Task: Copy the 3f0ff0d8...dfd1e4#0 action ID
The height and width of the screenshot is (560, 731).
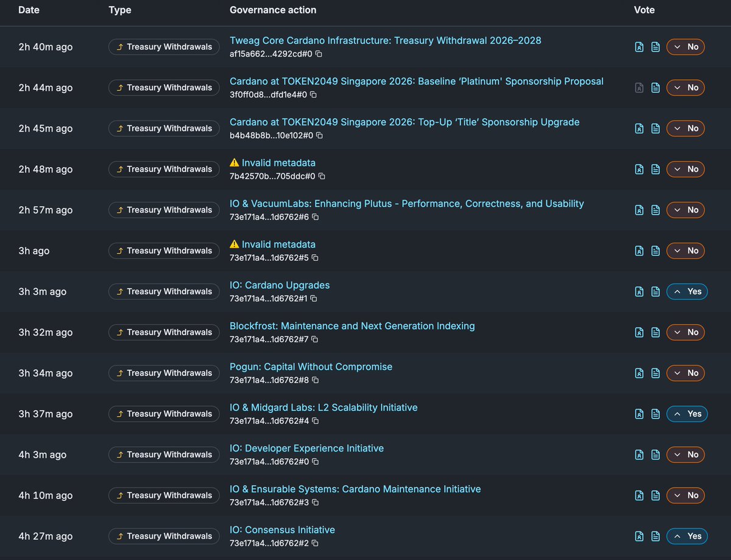Action: [x=313, y=95]
